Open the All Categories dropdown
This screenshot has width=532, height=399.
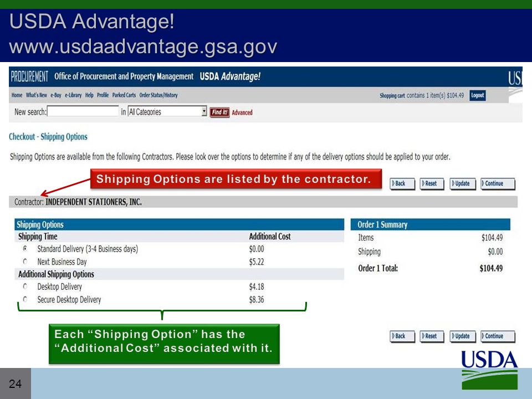167,111
